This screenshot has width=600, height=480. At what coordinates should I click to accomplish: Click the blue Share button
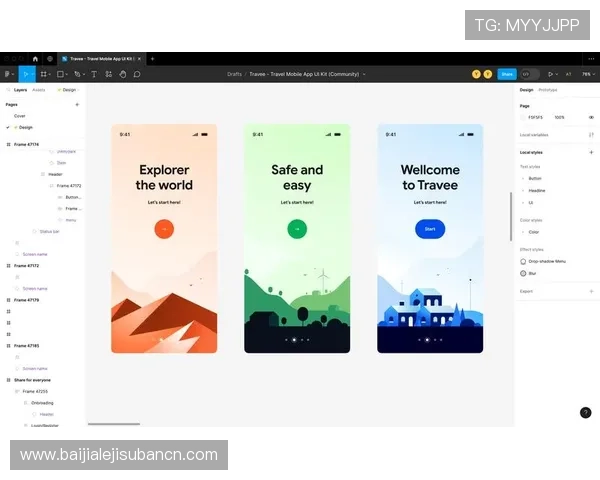[x=507, y=74]
